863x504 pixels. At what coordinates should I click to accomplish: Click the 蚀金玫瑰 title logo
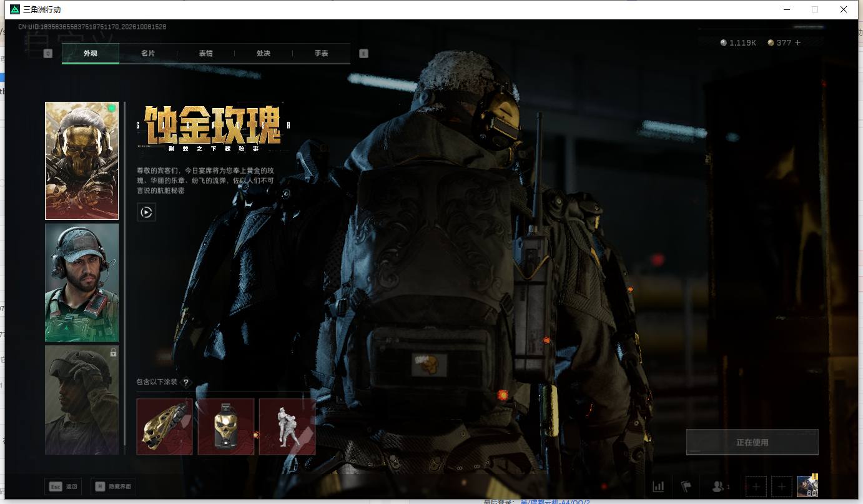click(213, 128)
